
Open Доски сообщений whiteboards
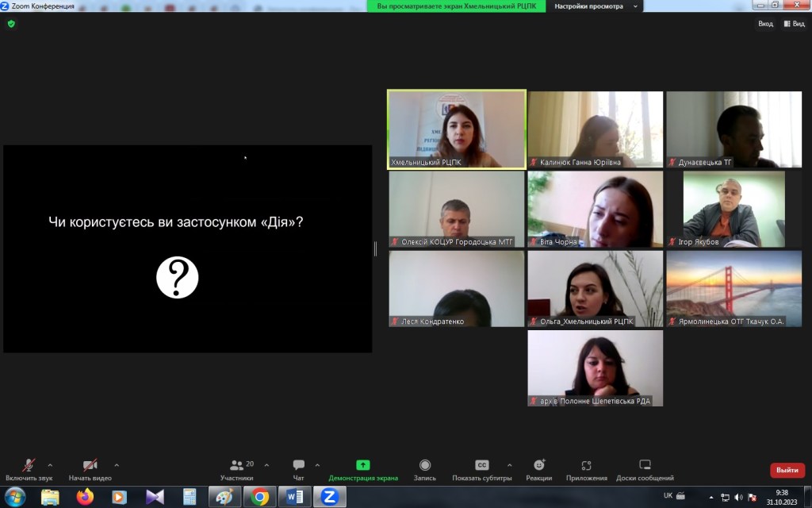coord(645,469)
